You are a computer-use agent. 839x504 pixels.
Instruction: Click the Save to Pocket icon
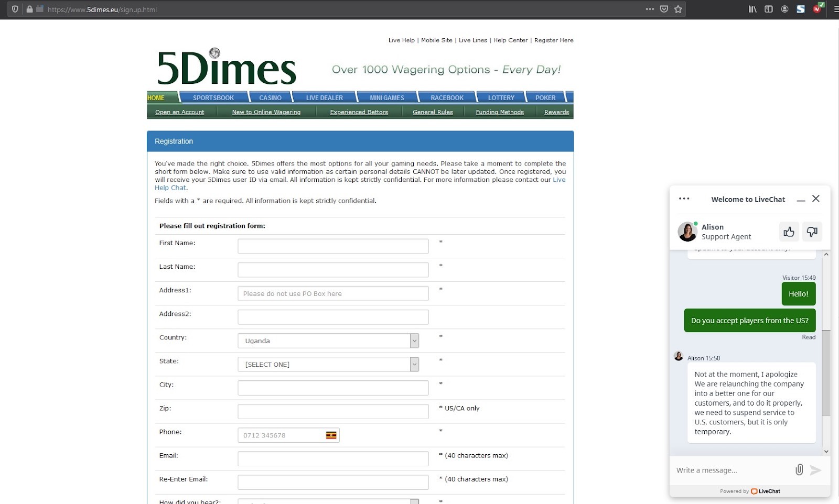(664, 9)
